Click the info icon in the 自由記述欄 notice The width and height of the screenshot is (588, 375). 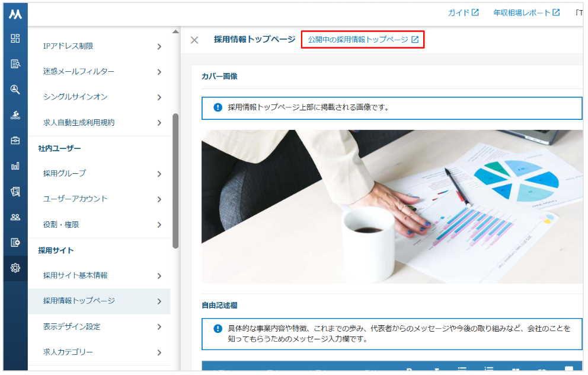[218, 329]
